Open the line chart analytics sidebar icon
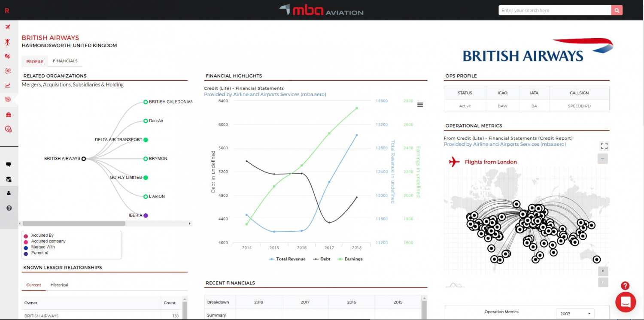The image size is (644, 320). pos(8,85)
